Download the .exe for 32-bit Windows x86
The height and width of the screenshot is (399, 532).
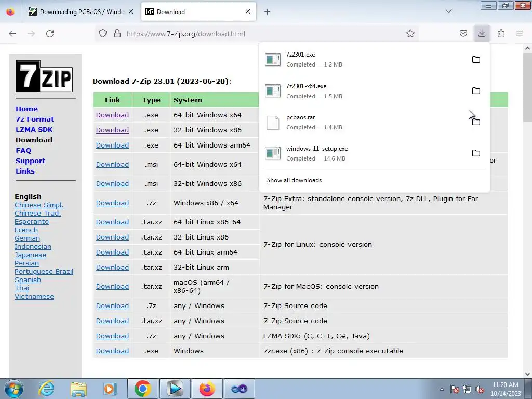pyautogui.click(x=112, y=130)
